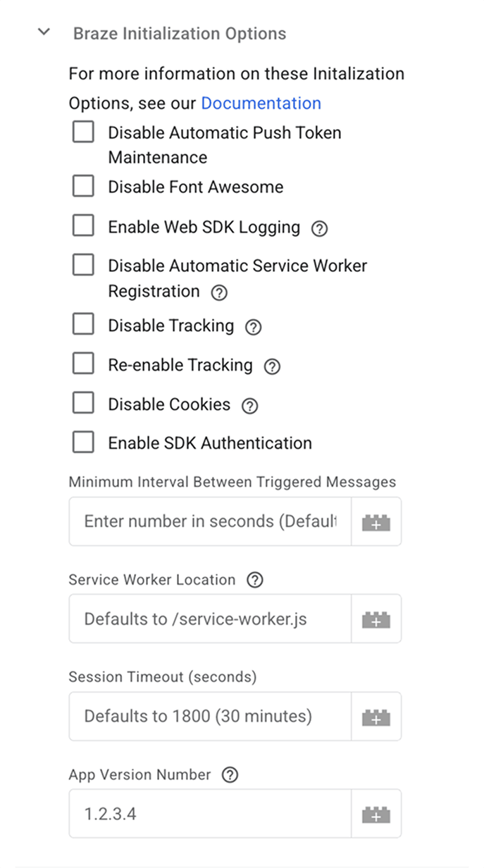Check the Disable Font Awesome option

coord(83,185)
